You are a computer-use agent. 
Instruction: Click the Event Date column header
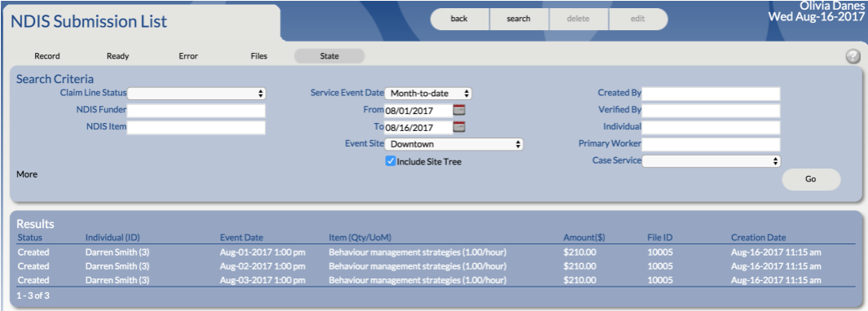pyautogui.click(x=241, y=238)
